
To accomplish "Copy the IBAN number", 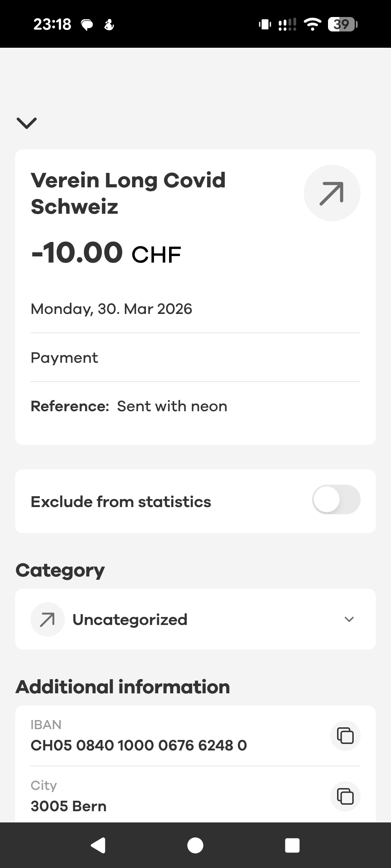I will [x=345, y=736].
